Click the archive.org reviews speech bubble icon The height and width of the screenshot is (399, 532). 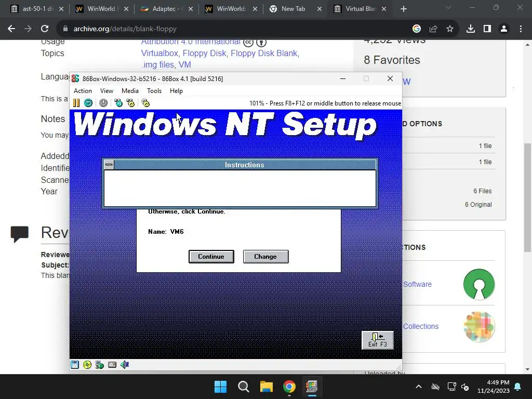click(19, 234)
